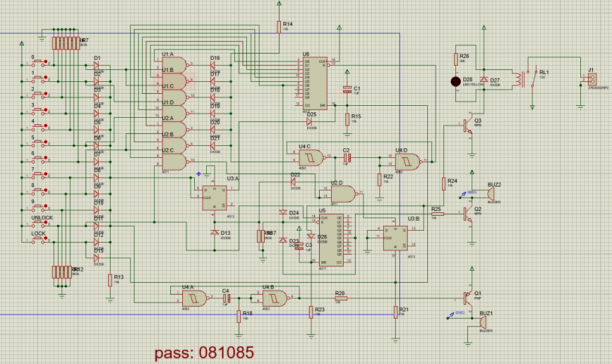Select resistor R18

[x=238, y=316]
